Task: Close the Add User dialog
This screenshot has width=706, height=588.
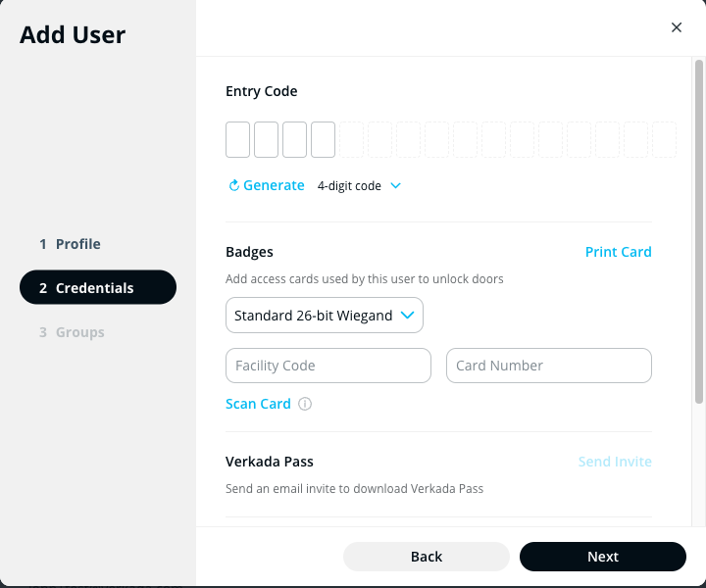Action: [x=677, y=27]
